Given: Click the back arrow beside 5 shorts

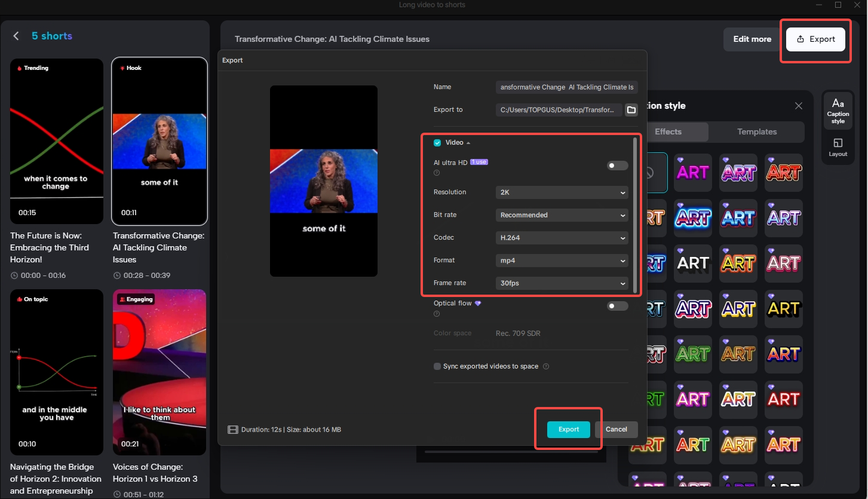Looking at the screenshot, I should tap(16, 35).
